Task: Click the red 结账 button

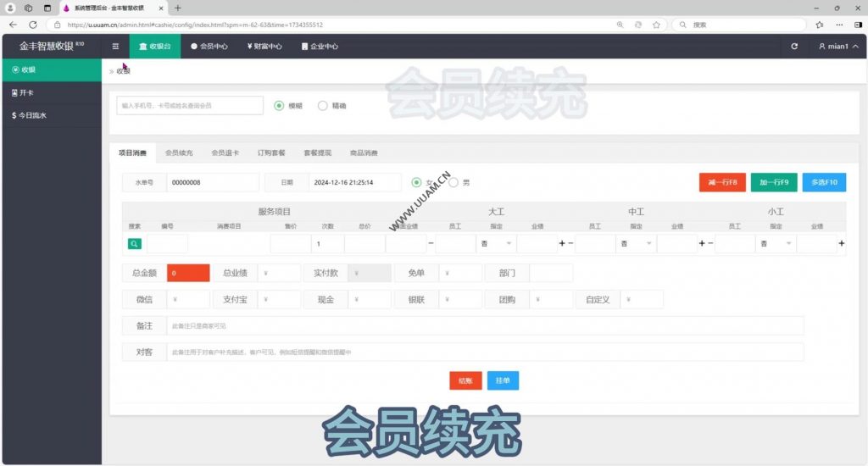Action: (465, 380)
